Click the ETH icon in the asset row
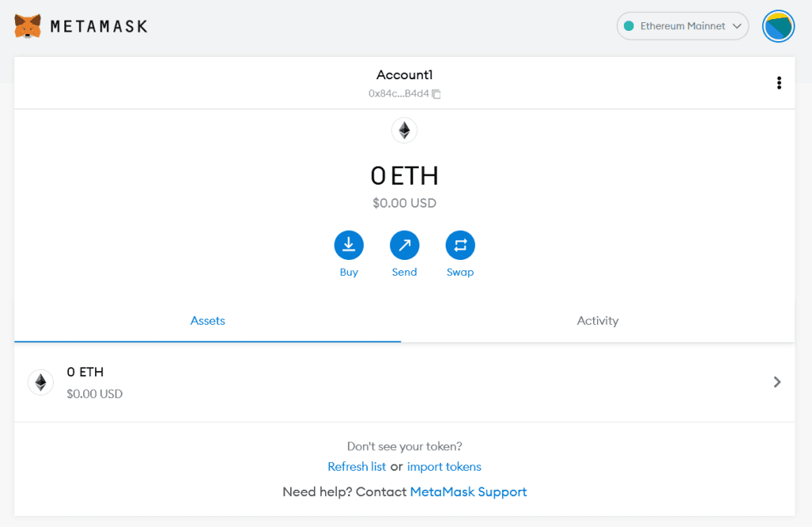The height and width of the screenshot is (527, 812). click(x=40, y=383)
